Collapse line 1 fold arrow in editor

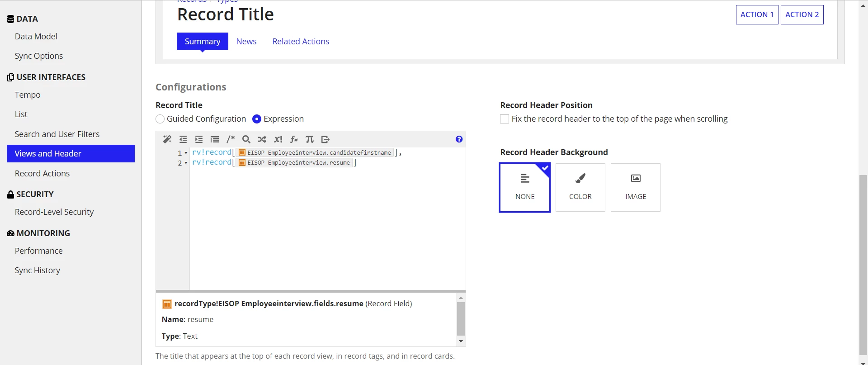point(186,153)
